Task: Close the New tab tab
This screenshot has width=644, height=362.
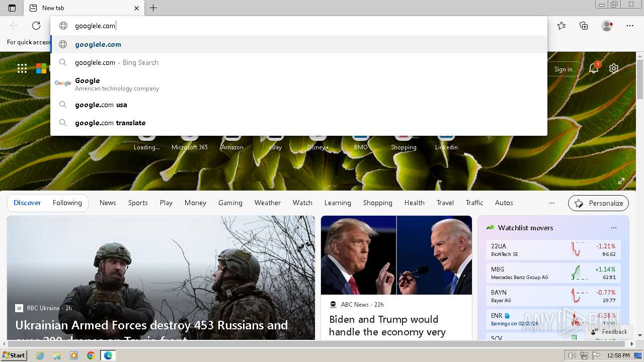Action: pyautogui.click(x=136, y=8)
